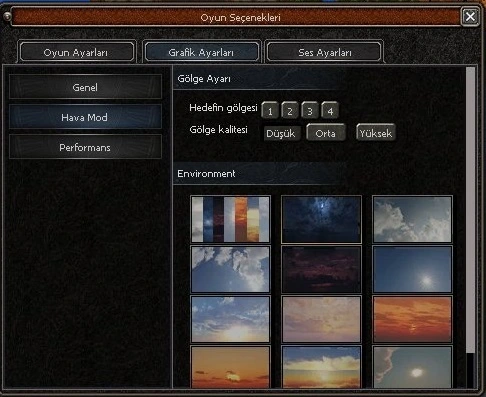Close the Oyun Seçenekleri window
The image size is (486, 397).
click(470, 16)
